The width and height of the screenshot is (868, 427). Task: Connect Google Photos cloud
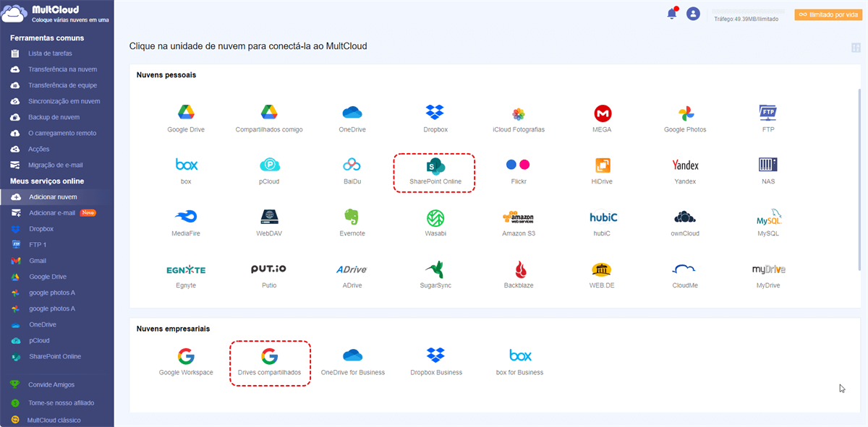(685, 118)
